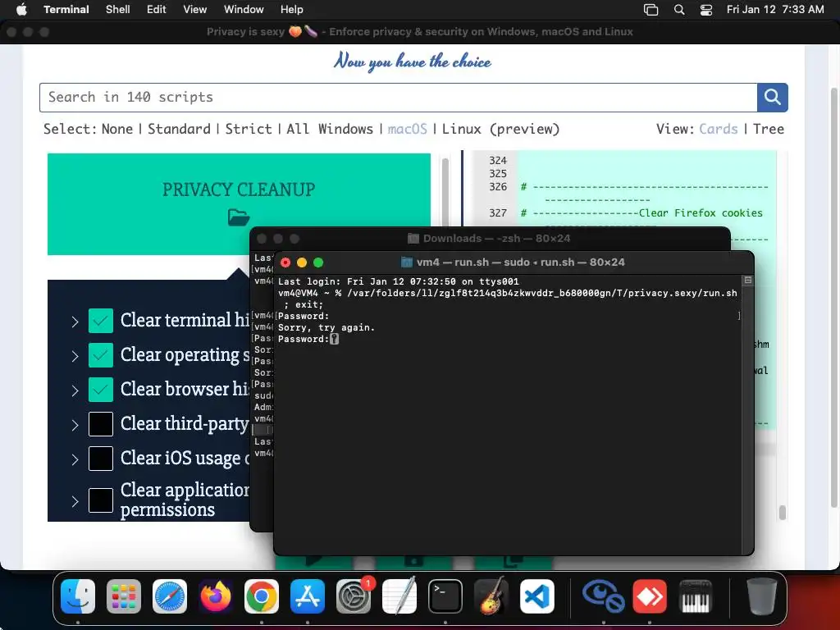The width and height of the screenshot is (840, 630).
Task: Open the Apple menu
Action: click(x=21, y=9)
